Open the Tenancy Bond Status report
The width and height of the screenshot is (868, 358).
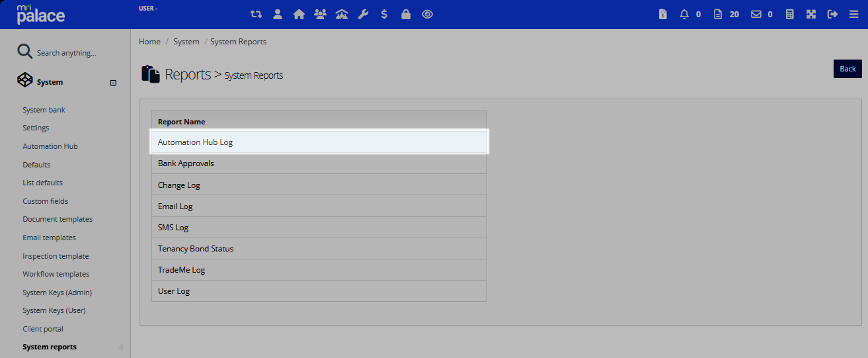coord(319,248)
